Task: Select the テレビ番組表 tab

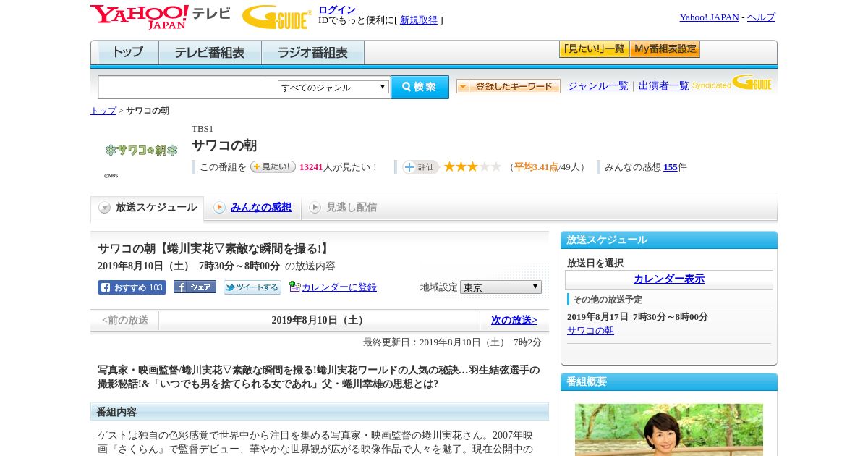Action: coord(210,53)
